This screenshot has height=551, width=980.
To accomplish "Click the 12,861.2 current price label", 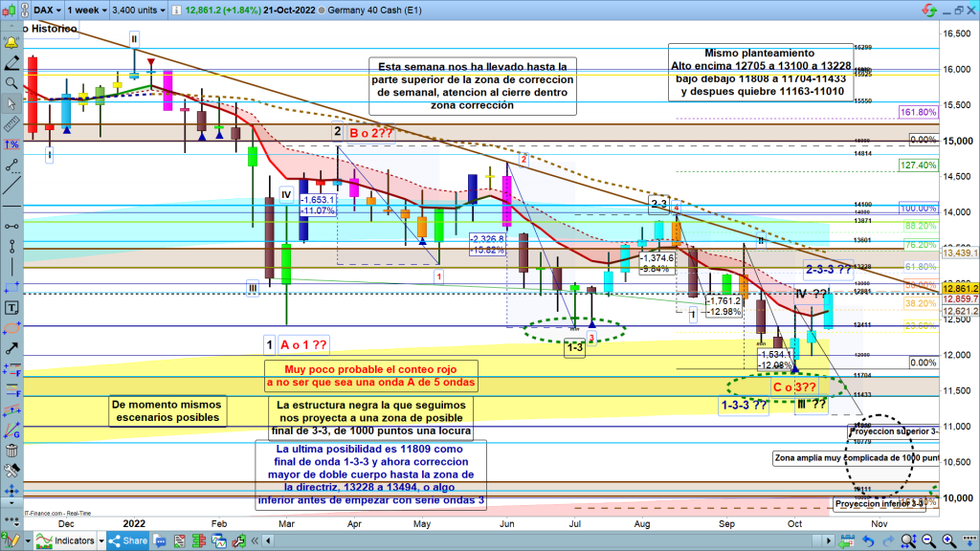I will (x=960, y=288).
